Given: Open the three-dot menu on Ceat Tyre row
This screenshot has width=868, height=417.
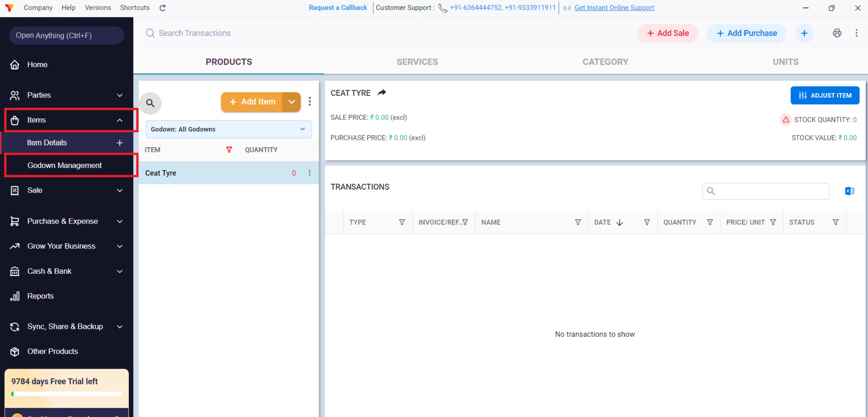Looking at the screenshot, I should pos(309,173).
